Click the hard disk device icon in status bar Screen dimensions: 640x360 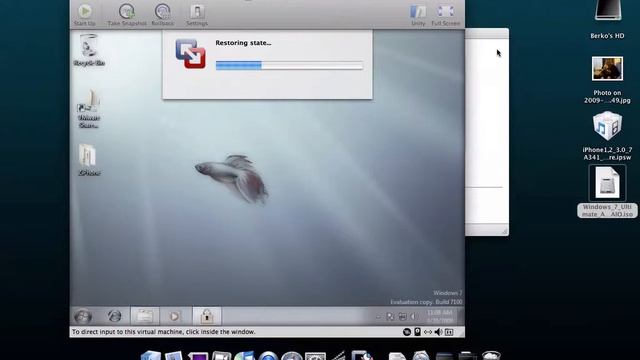coord(418,332)
